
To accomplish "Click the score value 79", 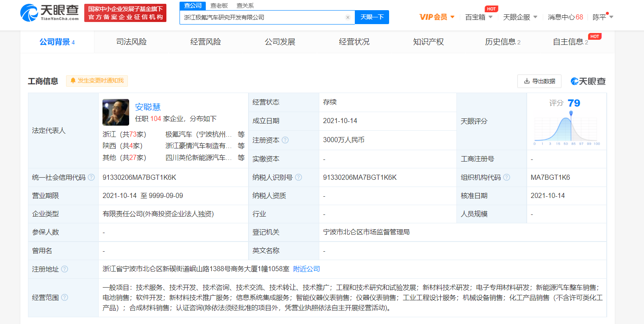I will coord(574,103).
